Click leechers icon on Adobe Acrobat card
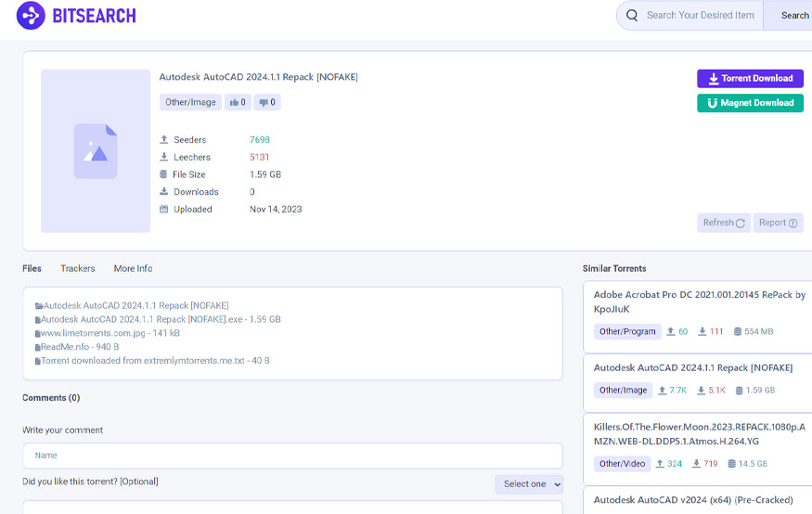Screen dimensions: 812x514 [702, 331]
